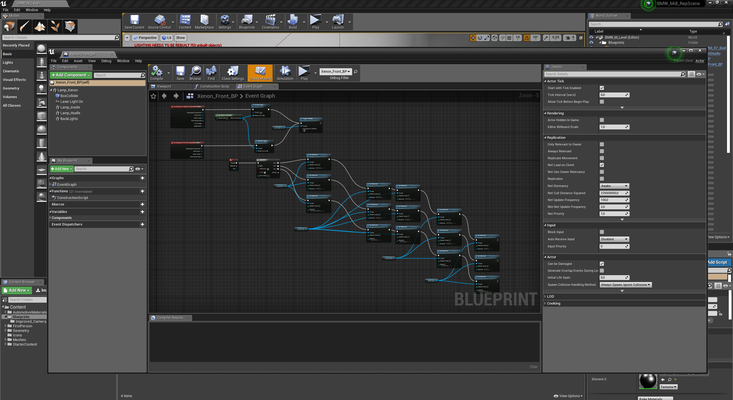Image resolution: width=733 pixels, height=400 pixels.
Task: Toggle the Can be Damaged checkbox
Action: pyautogui.click(x=602, y=263)
